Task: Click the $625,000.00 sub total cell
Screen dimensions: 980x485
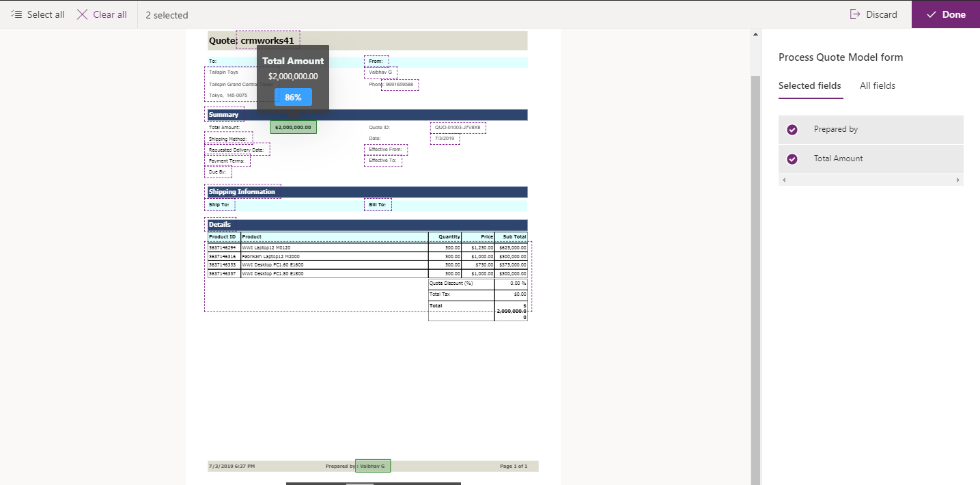Action: click(512, 248)
